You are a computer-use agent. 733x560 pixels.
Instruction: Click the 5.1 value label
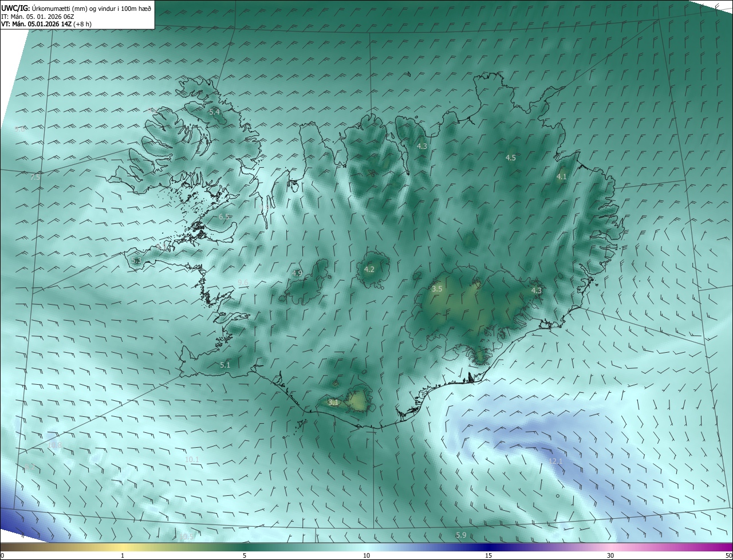(x=225, y=365)
